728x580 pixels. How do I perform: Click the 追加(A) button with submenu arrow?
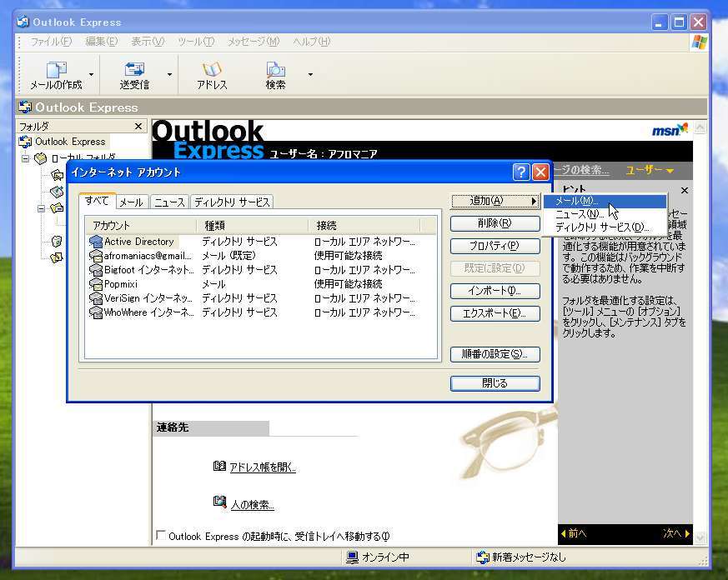pyautogui.click(x=495, y=201)
